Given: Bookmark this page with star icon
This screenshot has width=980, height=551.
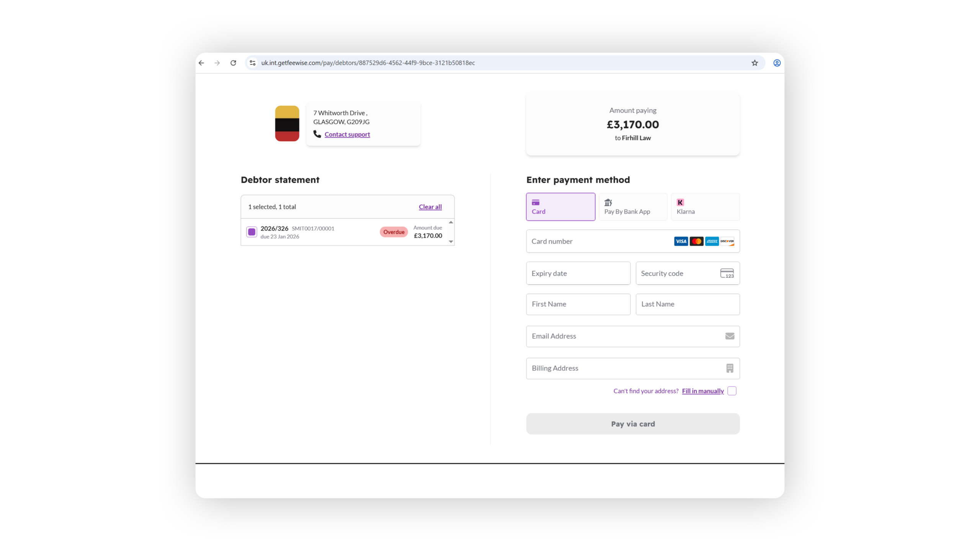Looking at the screenshot, I should pos(755,63).
